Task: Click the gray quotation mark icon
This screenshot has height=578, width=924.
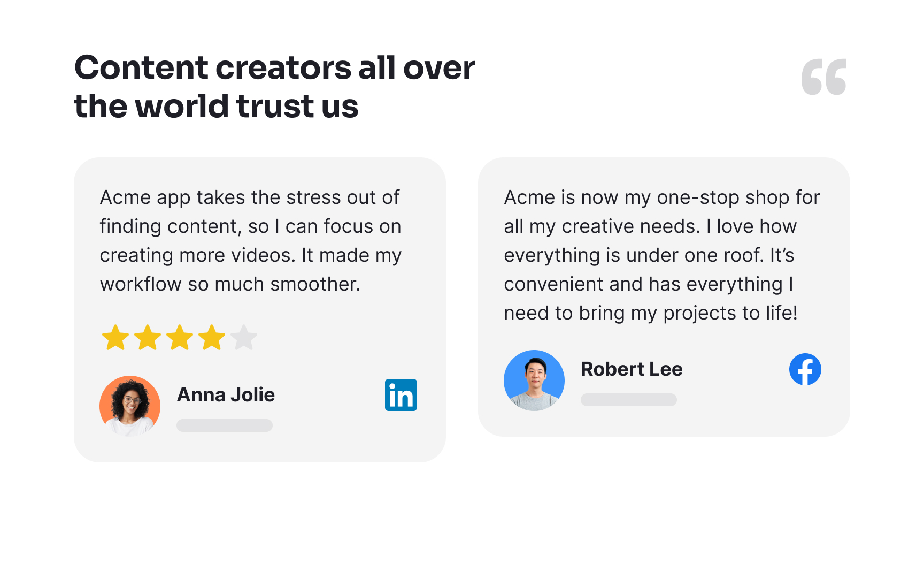Action: [x=823, y=75]
